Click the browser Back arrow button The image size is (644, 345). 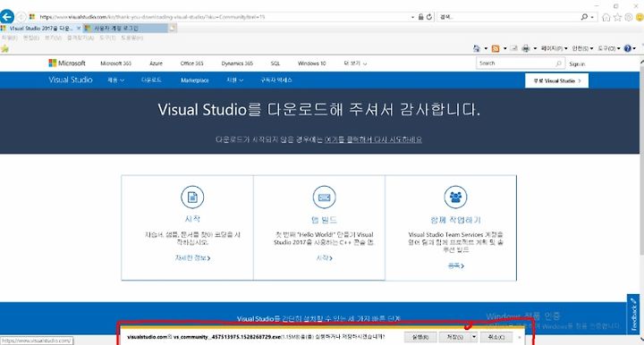coord(7,17)
